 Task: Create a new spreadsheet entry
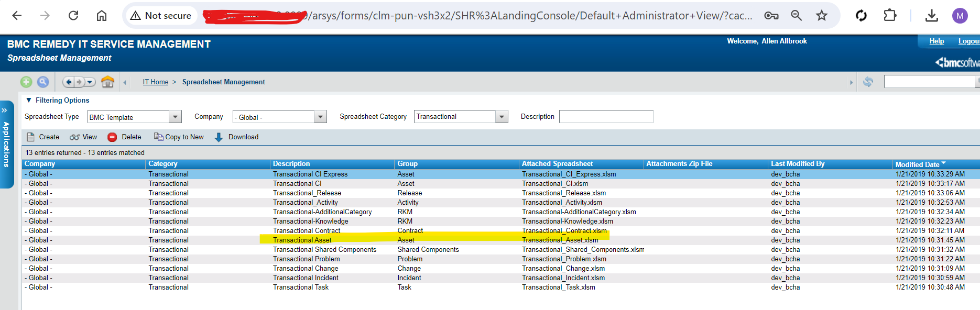click(43, 137)
